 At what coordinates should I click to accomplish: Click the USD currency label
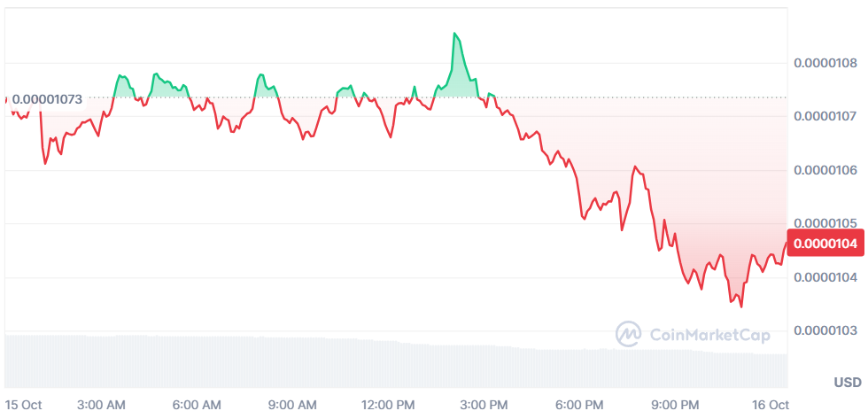[x=848, y=383]
